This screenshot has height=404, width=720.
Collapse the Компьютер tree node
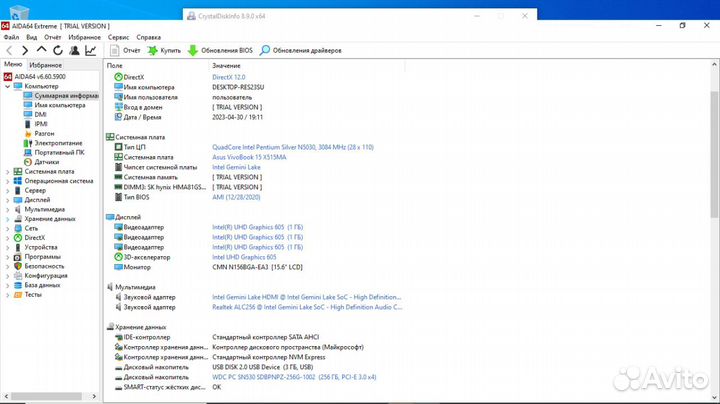[7, 86]
